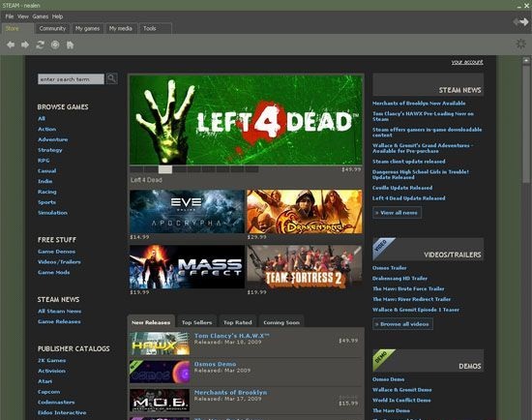Read 'Left 4 Dead Update Released' news
The height and width of the screenshot is (420, 532).
coord(409,198)
